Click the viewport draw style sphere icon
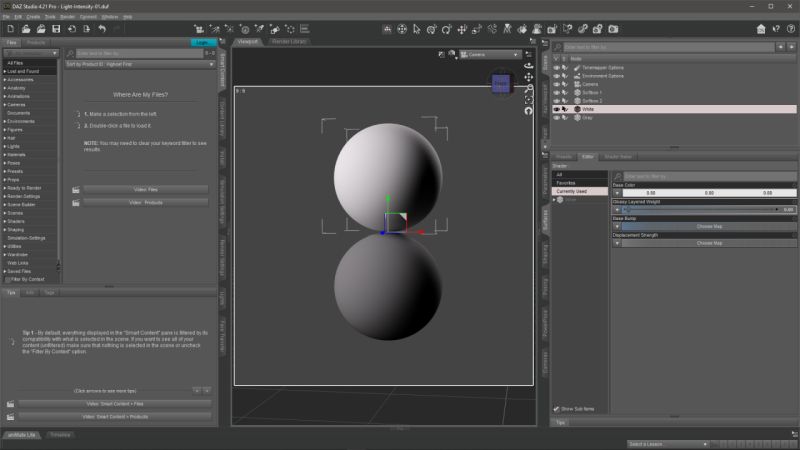Screen dimensions: 800x450 click(x=452, y=54)
